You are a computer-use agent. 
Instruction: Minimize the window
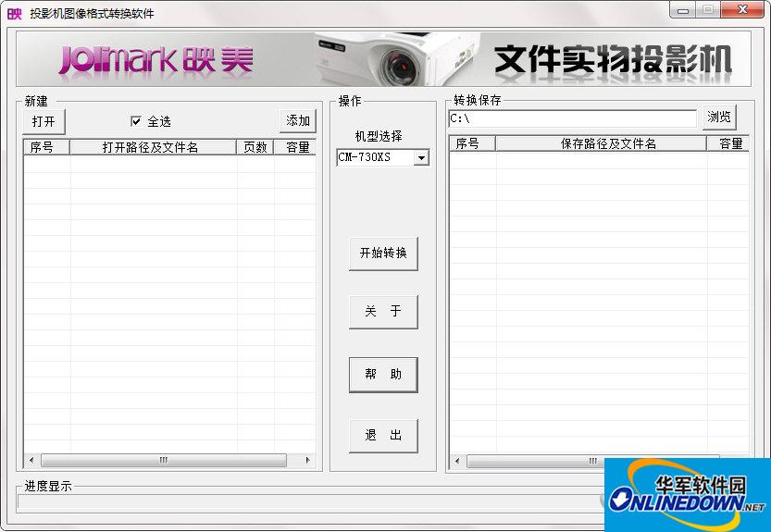click(x=682, y=10)
